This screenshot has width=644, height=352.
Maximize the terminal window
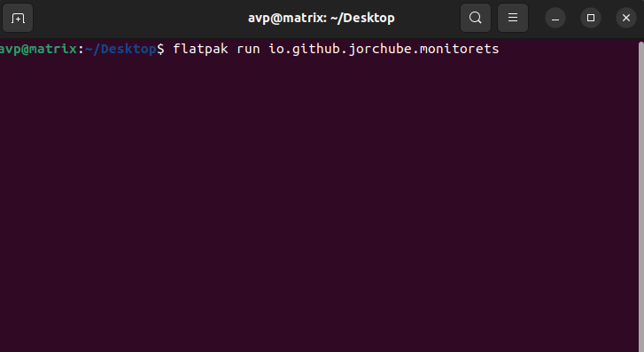click(591, 18)
